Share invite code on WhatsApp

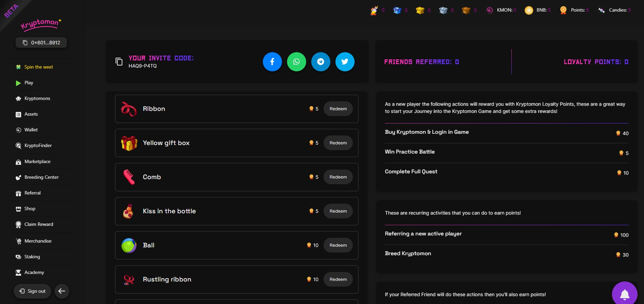pos(296,62)
